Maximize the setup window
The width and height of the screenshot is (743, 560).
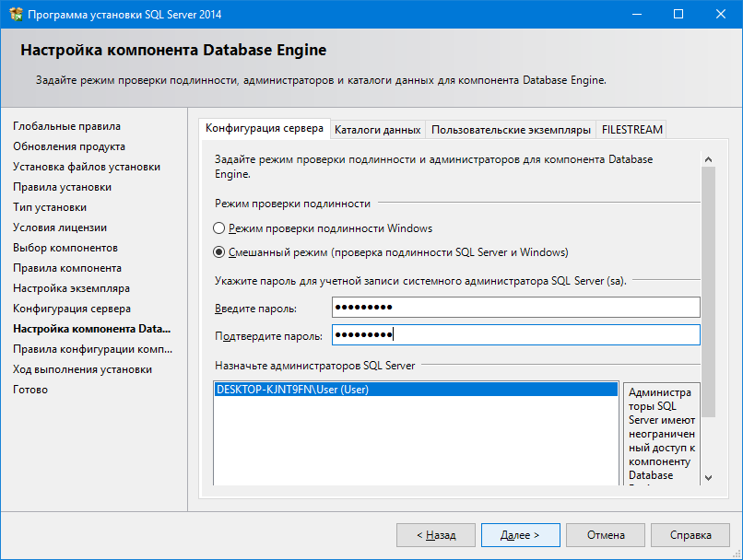tap(678, 15)
